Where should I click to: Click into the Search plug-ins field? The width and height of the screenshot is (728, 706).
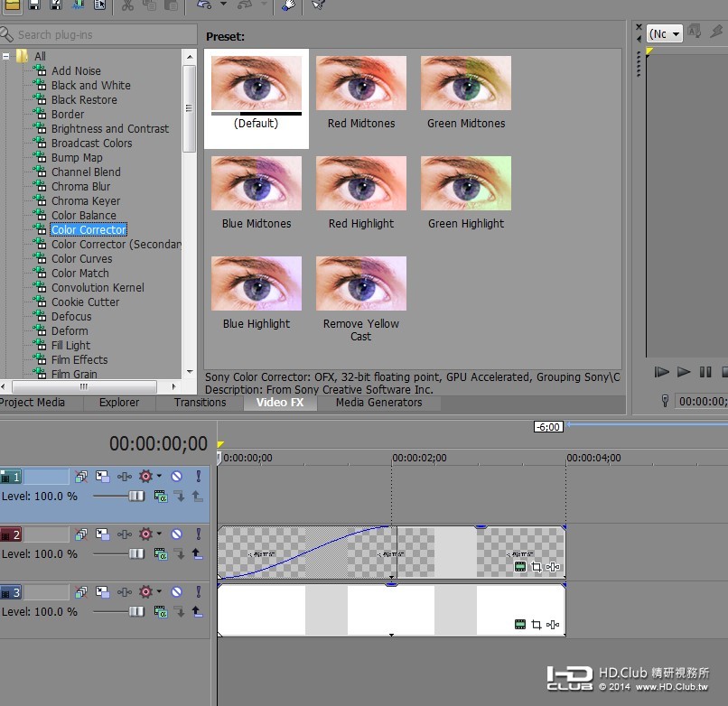click(99, 34)
